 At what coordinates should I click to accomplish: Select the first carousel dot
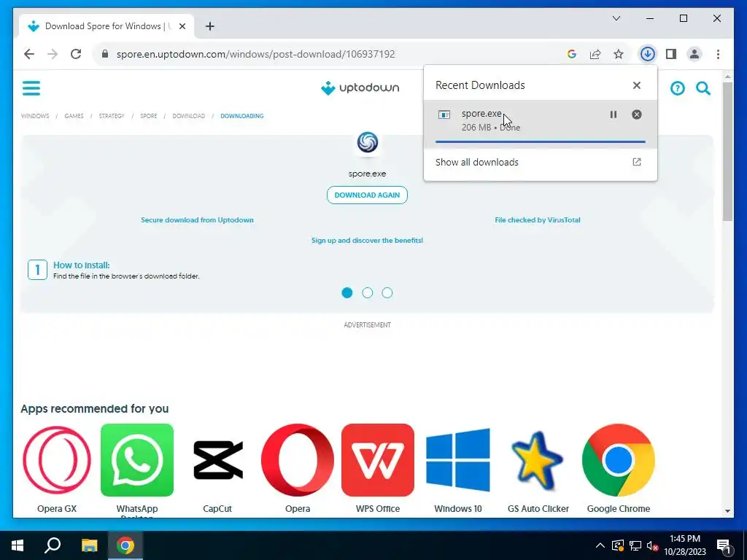point(347,293)
